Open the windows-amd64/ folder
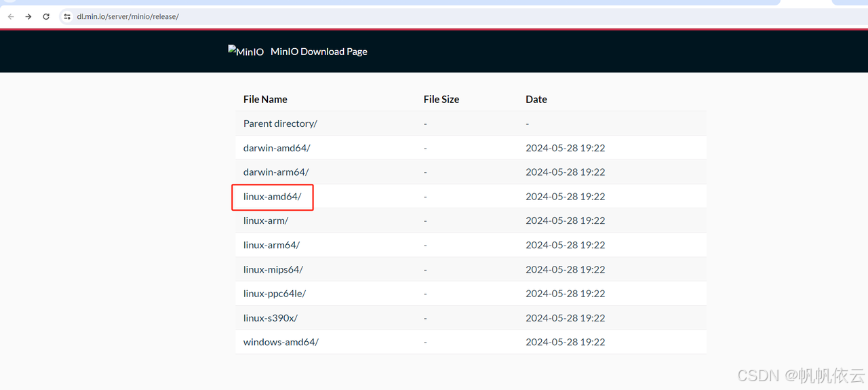This screenshot has width=868, height=390. [281, 342]
